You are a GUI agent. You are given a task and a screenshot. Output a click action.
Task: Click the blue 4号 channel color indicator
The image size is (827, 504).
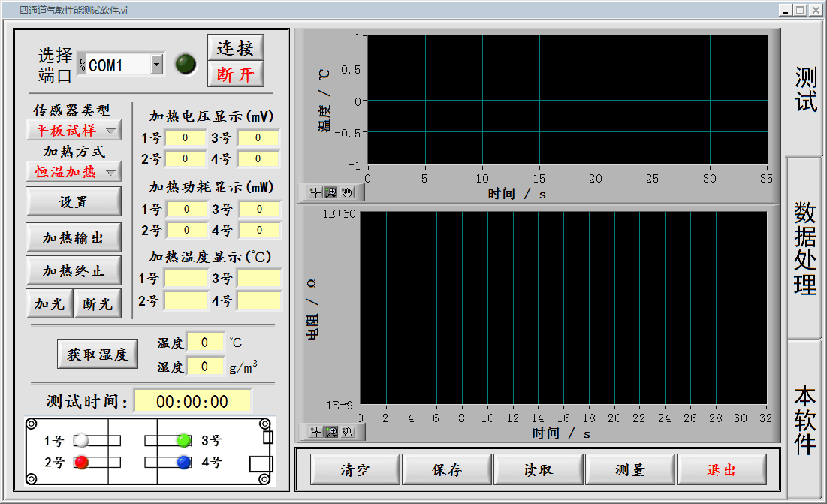(x=183, y=462)
